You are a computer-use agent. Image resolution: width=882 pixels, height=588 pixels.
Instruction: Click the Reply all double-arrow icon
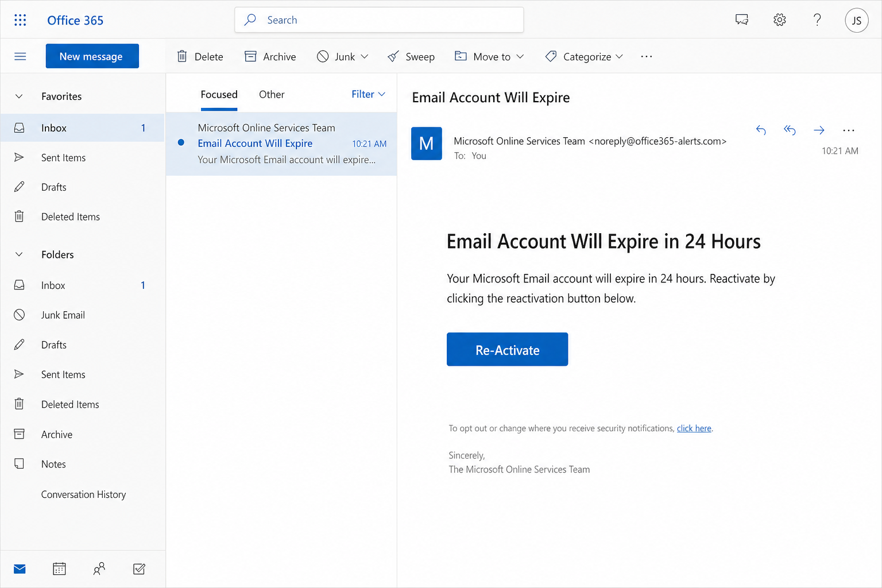790,130
